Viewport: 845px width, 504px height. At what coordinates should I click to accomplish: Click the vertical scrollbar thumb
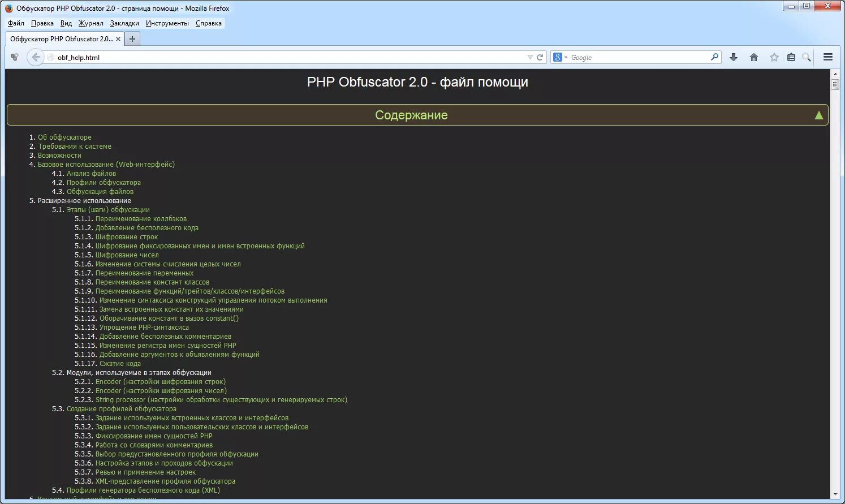(835, 85)
